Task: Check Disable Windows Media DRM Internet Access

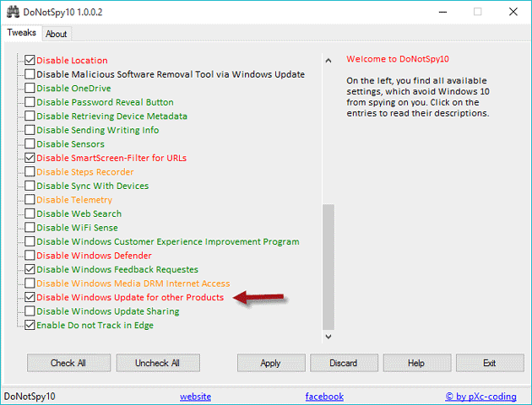Action: [30, 283]
